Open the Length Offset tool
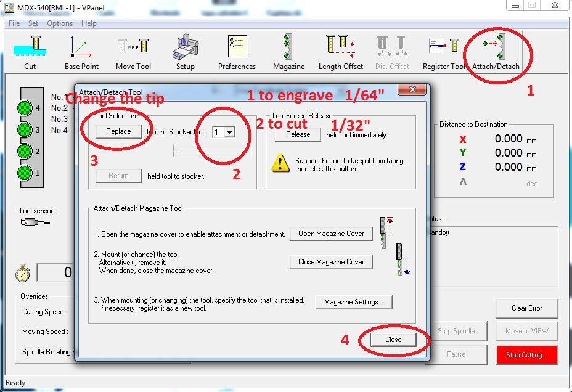Screen dimensions: 572x392 click(x=341, y=52)
